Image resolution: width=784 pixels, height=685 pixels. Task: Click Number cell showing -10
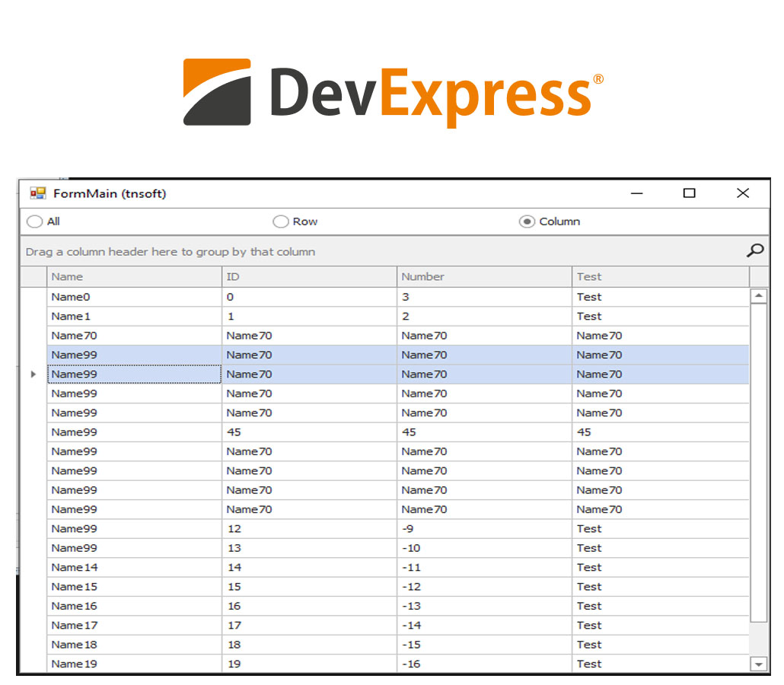pos(484,548)
